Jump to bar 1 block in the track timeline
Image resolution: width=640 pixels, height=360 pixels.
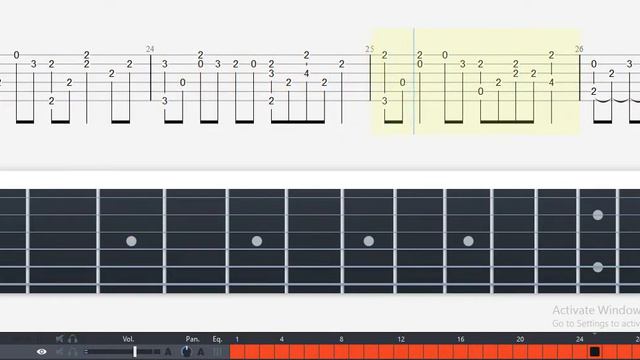pyautogui.click(x=237, y=352)
